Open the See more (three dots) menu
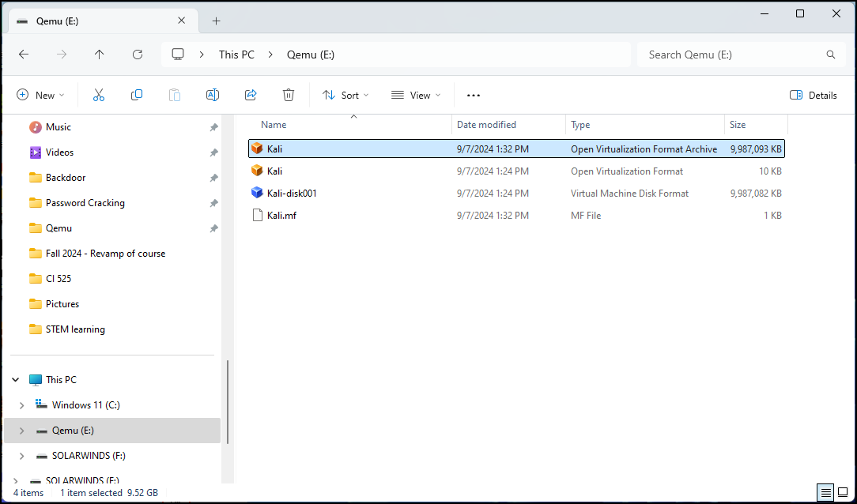 tap(474, 95)
